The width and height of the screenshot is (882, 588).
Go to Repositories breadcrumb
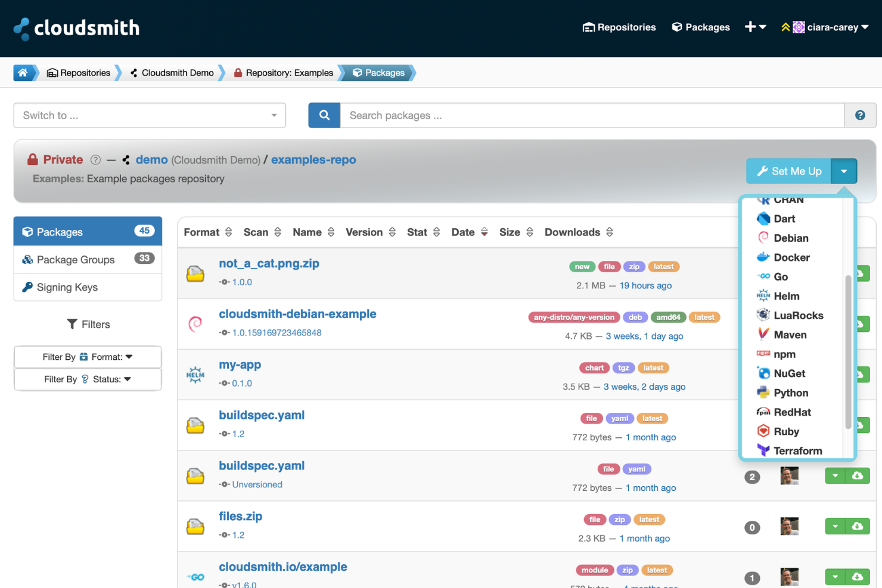click(x=79, y=73)
